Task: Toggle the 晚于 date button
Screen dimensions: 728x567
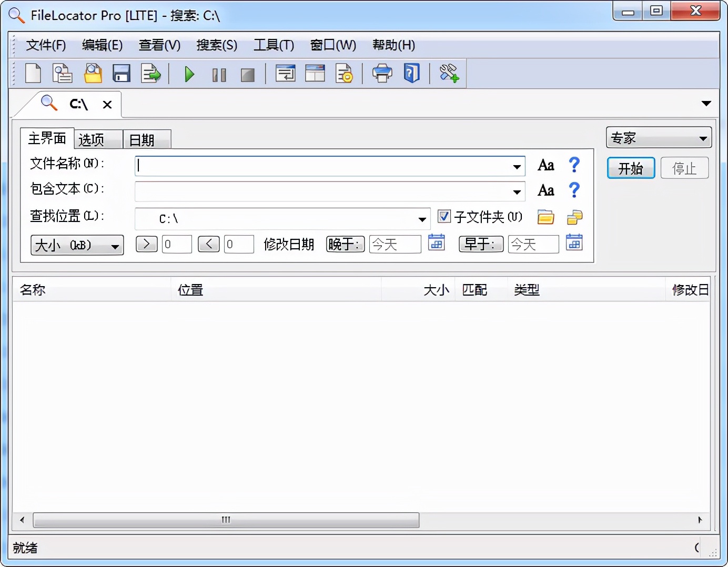Action: [345, 244]
